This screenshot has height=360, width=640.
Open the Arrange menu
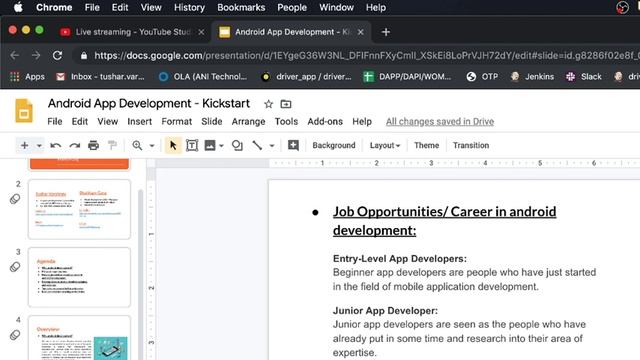(x=248, y=122)
